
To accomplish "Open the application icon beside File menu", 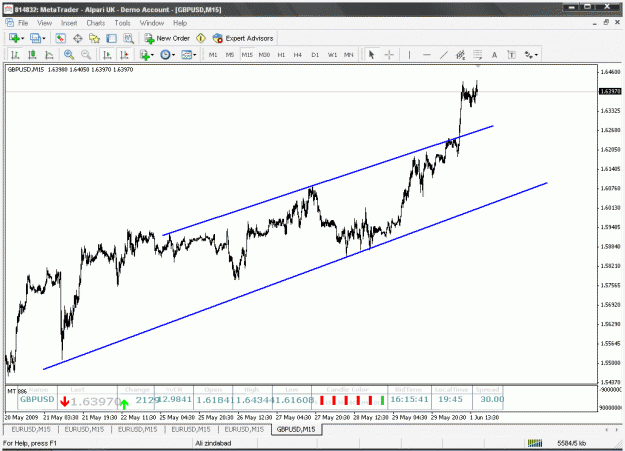I will 10,23.
